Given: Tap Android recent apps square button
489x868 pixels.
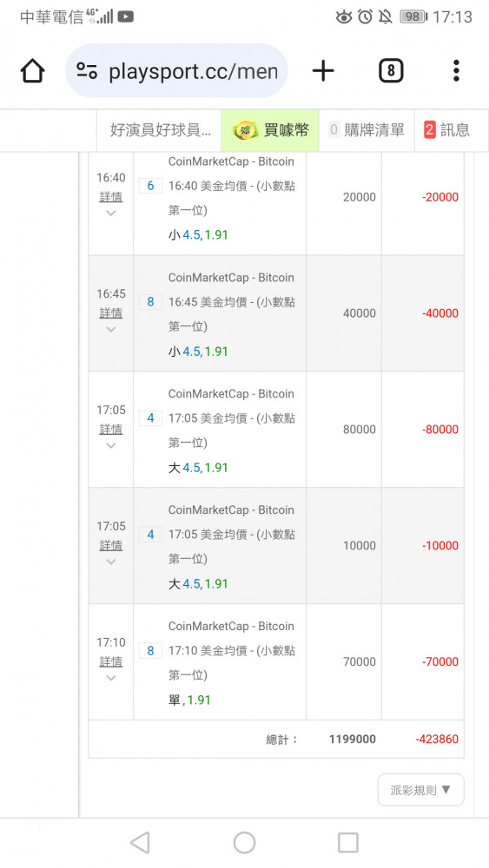Looking at the screenshot, I should [x=348, y=843].
